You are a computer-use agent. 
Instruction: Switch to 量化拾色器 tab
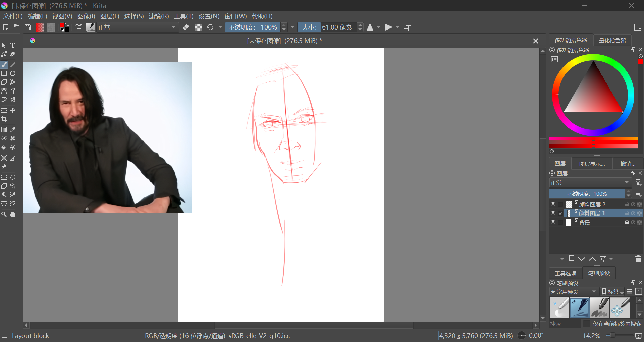pyautogui.click(x=612, y=40)
